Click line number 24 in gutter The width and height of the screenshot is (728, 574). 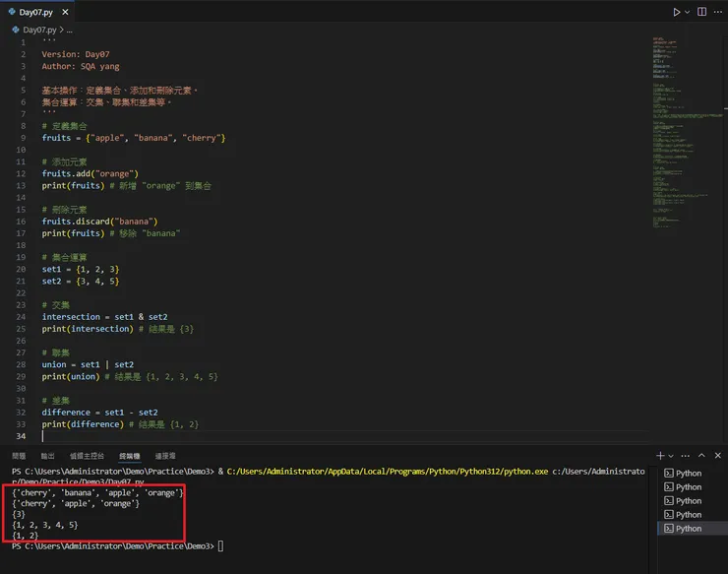[x=21, y=317]
